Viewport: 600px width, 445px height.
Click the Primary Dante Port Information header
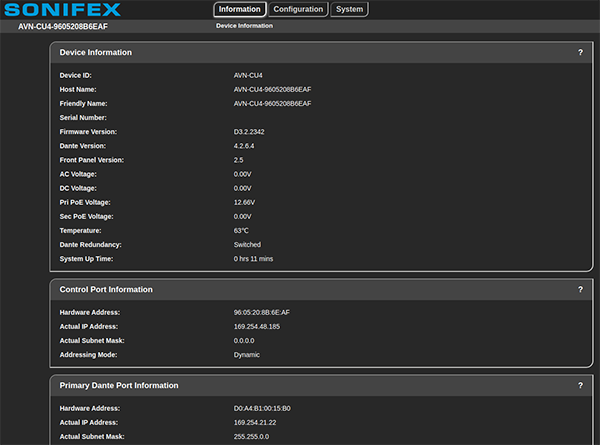pyautogui.click(x=321, y=386)
